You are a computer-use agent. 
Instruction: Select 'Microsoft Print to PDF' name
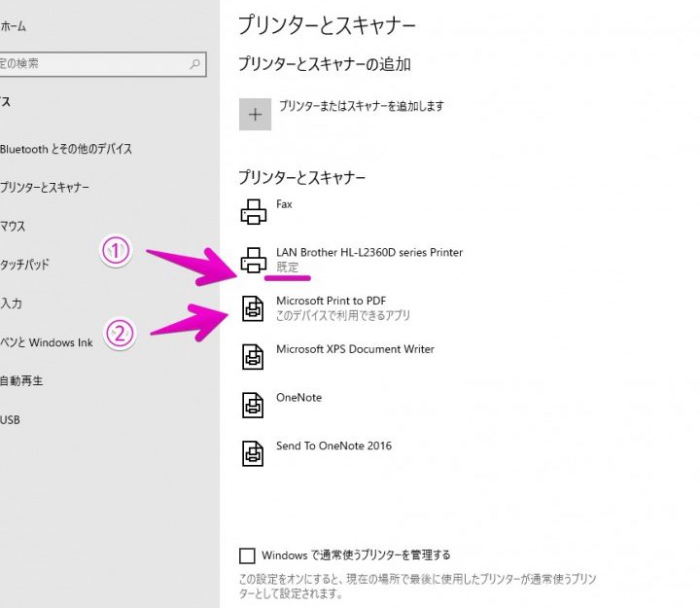pyautogui.click(x=332, y=301)
